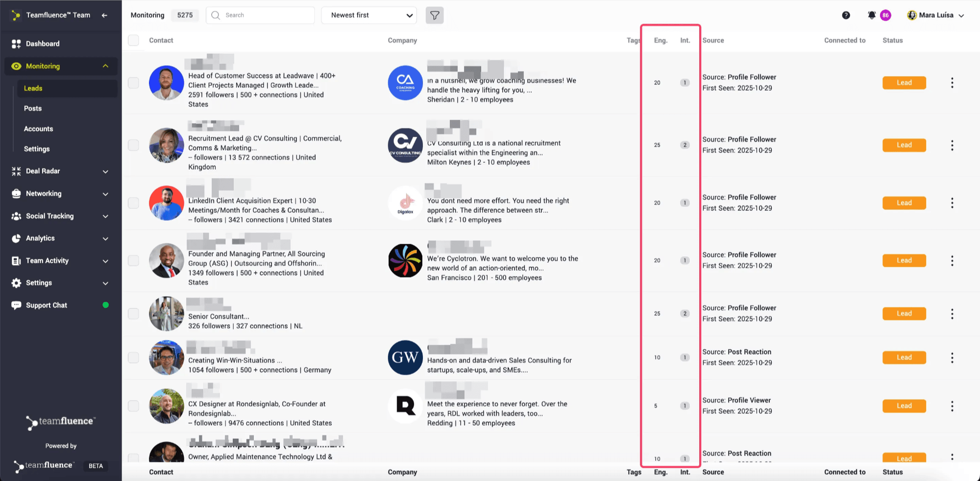Viewport: 980px width, 481px height.
Task: Click Lead status button for Digalox row
Action: pos(904,203)
